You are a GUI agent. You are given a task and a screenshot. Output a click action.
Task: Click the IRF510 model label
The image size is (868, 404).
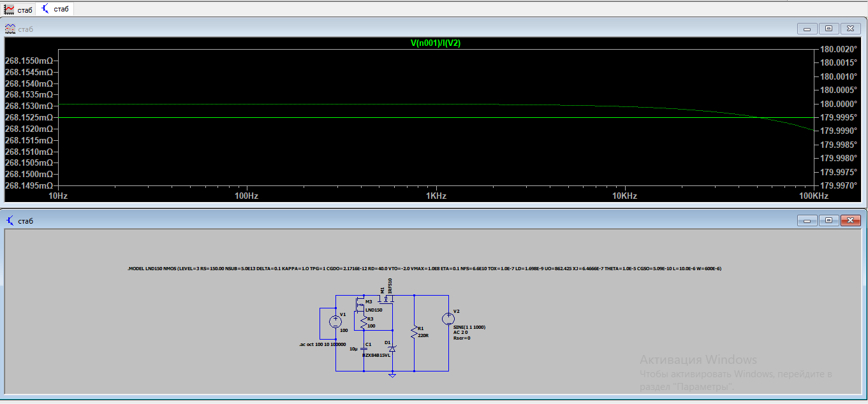click(x=390, y=285)
